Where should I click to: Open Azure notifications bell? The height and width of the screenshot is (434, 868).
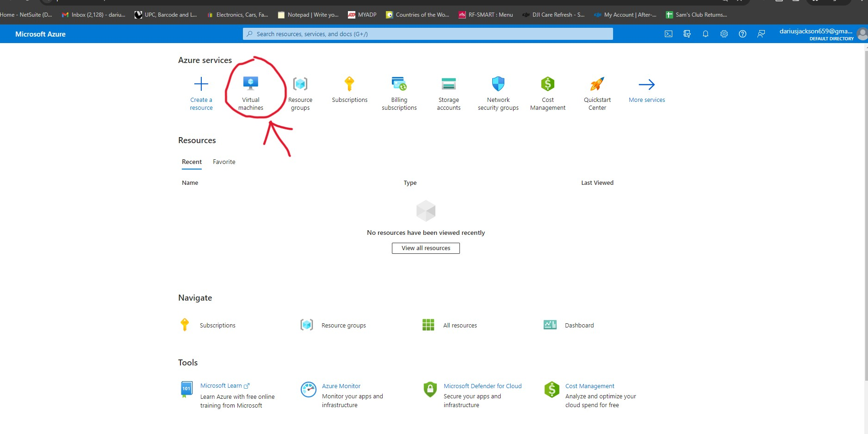tap(705, 33)
